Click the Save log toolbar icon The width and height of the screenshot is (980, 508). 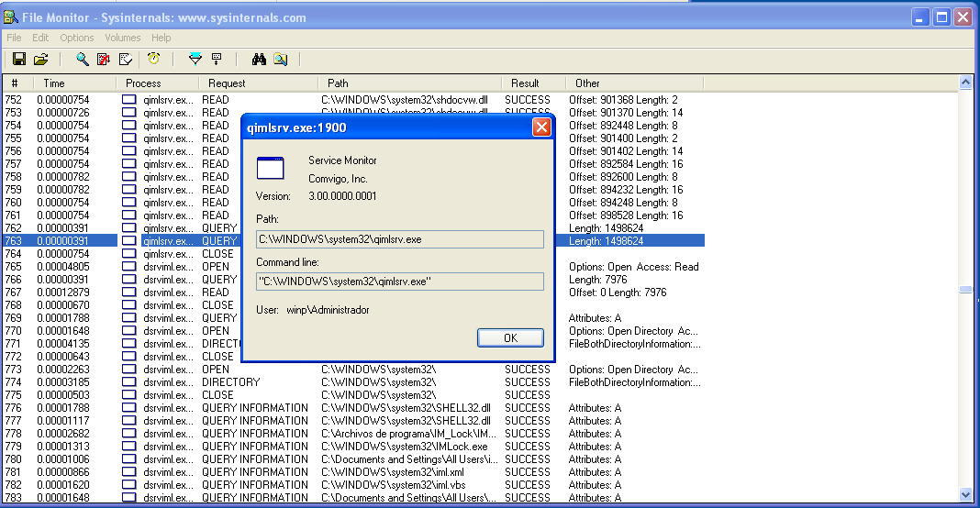tap(19, 59)
